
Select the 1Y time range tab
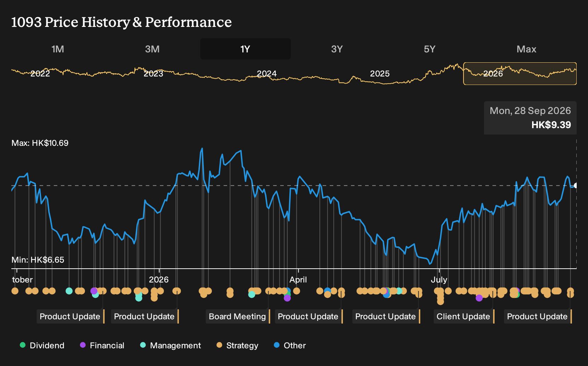point(245,49)
